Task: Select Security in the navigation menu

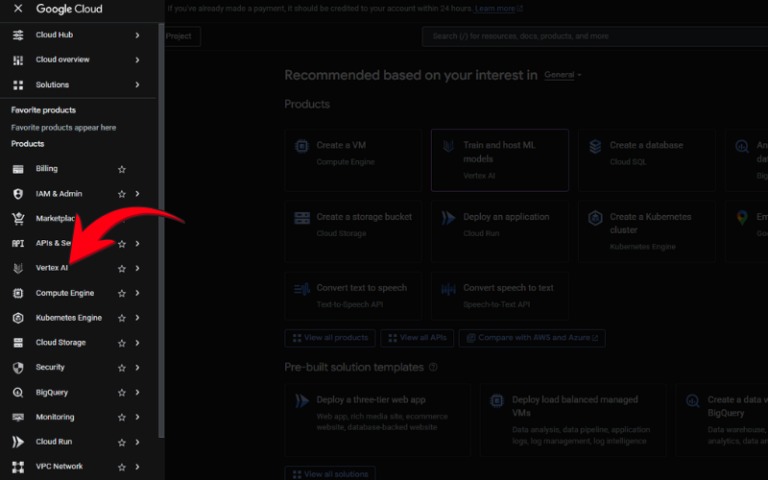Action: pos(50,367)
